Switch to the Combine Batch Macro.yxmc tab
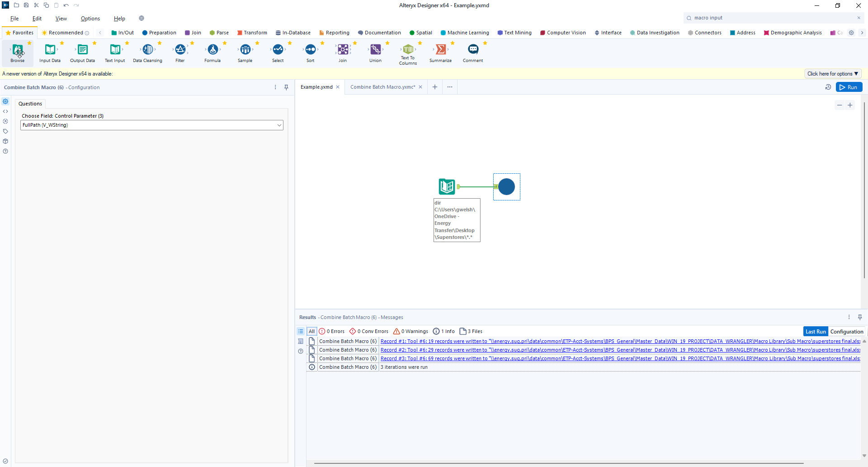This screenshot has width=868, height=467. 382,87
